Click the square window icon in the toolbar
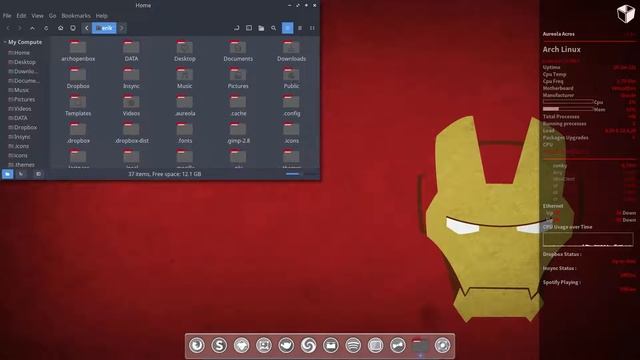640x360 pixels. pos(249,28)
